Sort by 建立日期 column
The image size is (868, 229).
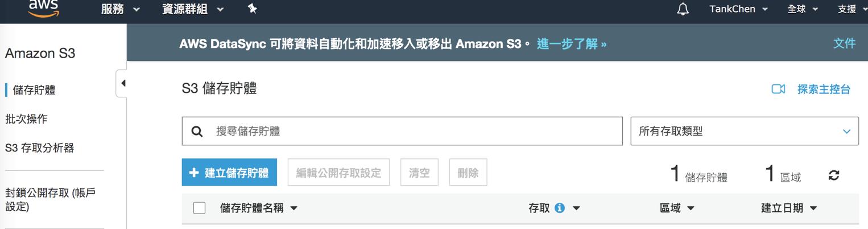pyautogui.click(x=789, y=208)
